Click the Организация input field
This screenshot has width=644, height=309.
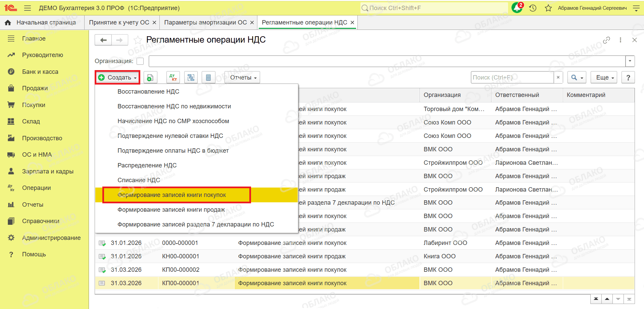387,61
